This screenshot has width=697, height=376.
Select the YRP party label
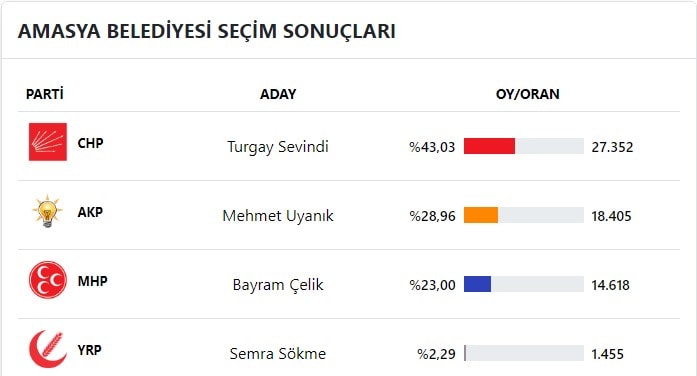[x=89, y=350]
